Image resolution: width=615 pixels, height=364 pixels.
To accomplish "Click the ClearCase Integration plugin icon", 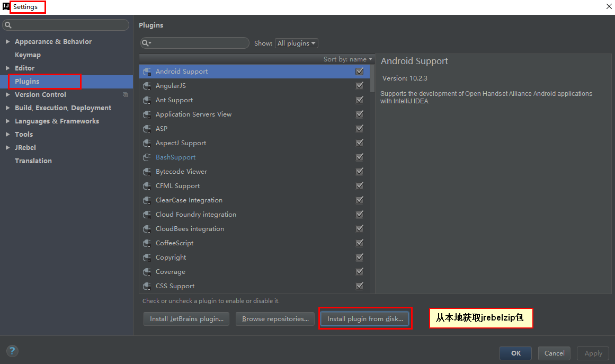I will click(x=147, y=200).
